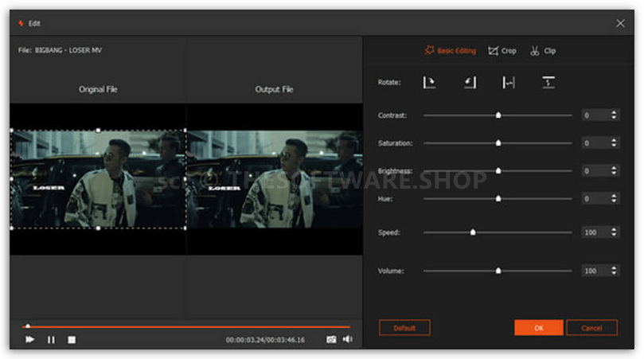Play the video preview
Viewport: 644px width, 359px height.
coord(29,340)
